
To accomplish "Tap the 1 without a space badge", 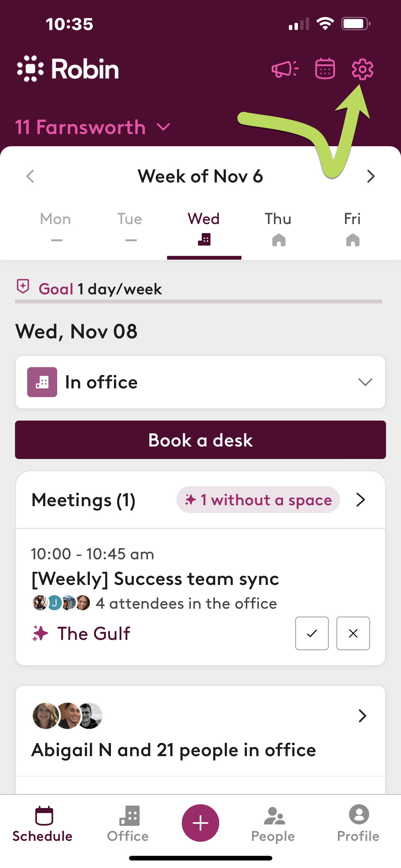I will (x=258, y=500).
